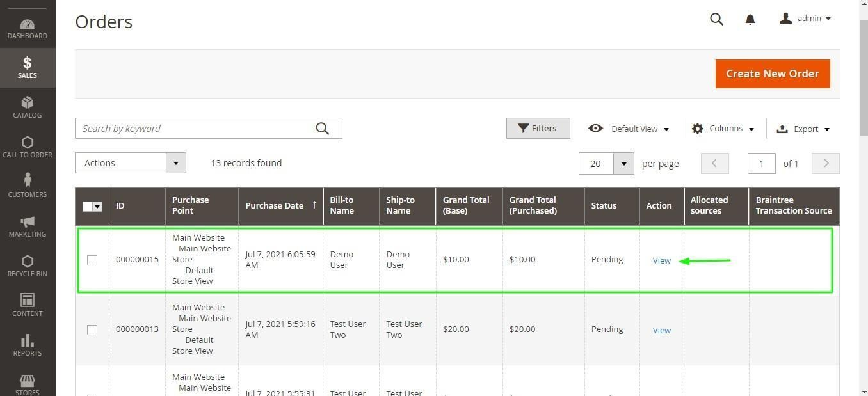Open the Export menu

click(803, 129)
